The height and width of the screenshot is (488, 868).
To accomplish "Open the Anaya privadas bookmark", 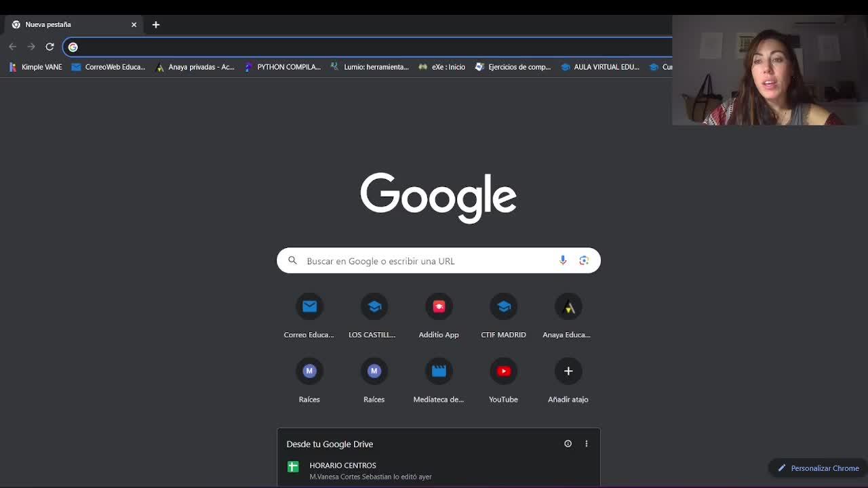I will pos(195,67).
